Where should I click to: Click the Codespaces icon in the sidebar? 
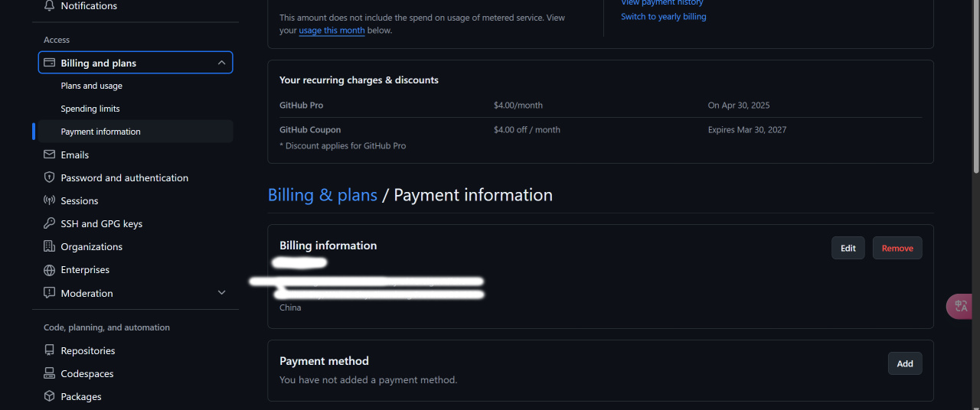(49, 373)
